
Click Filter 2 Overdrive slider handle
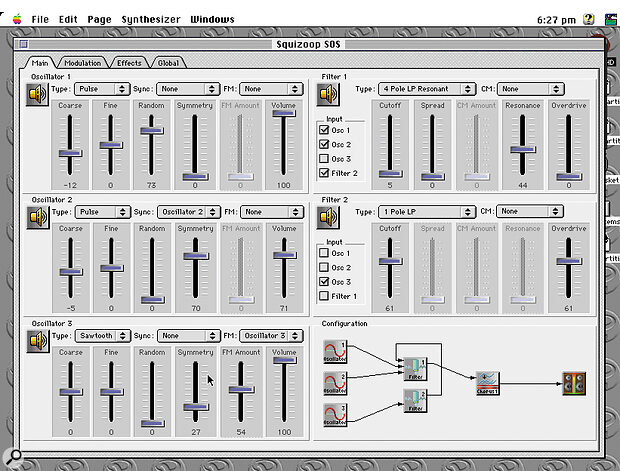tap(568, 261)
